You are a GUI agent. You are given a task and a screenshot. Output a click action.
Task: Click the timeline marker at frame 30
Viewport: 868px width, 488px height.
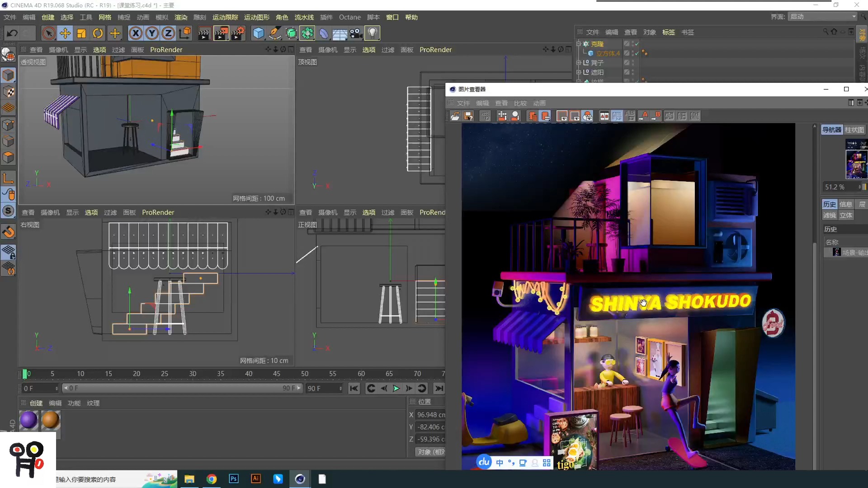click(193, 374)
